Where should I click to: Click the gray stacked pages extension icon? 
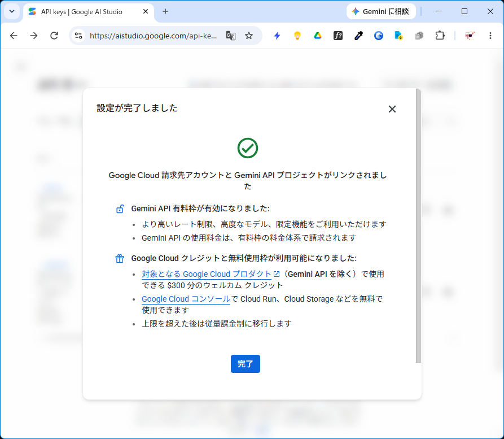tap(419, 36)
